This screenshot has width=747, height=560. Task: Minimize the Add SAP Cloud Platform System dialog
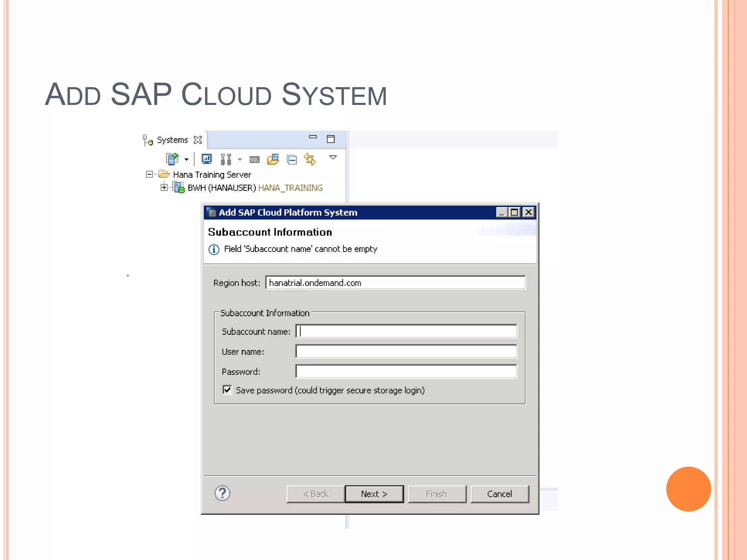coord(502,212)
